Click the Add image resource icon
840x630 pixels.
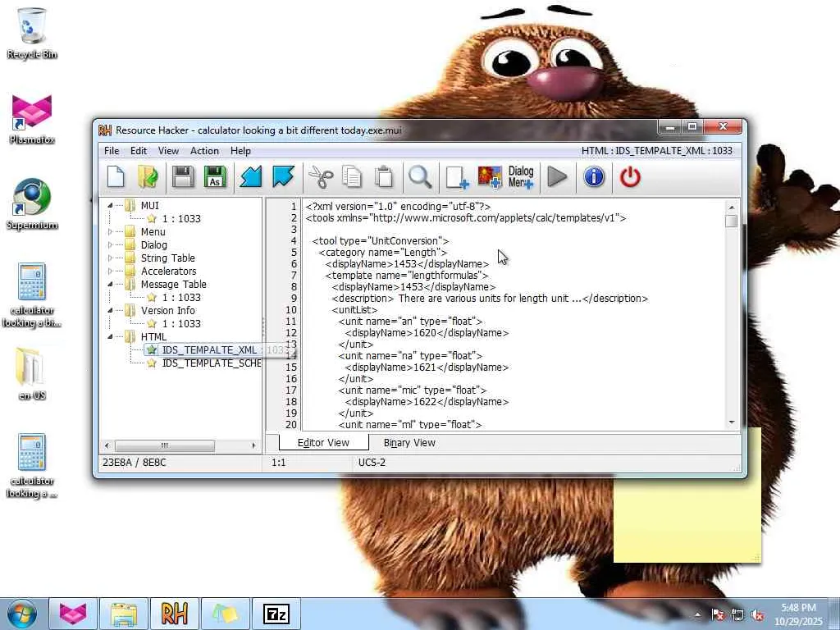pos(489,177)
